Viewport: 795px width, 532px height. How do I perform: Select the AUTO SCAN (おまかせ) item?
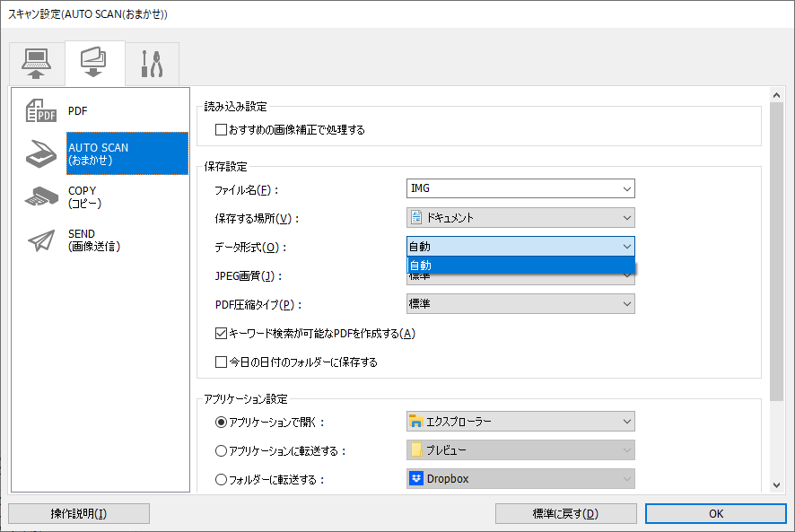point(127,153)
